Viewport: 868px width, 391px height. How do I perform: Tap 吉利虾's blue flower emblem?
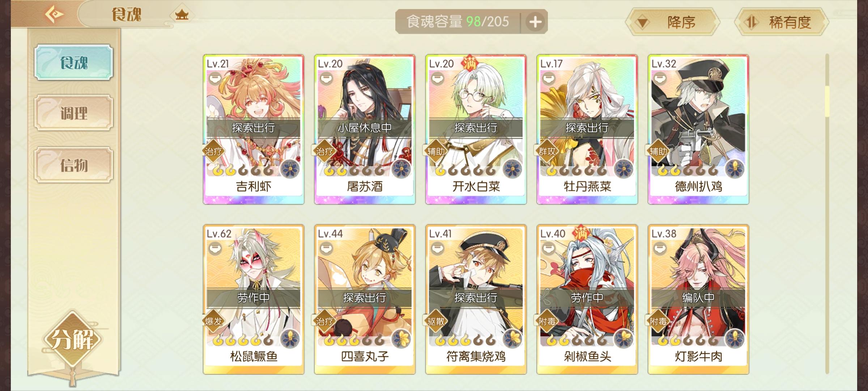(x=290, y=169)
